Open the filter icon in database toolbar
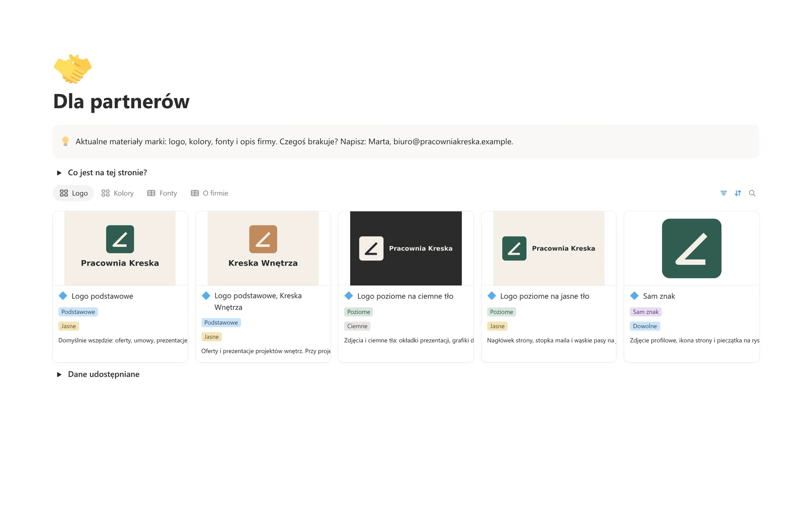Screen dimensions: 812x508 point(724,193)
